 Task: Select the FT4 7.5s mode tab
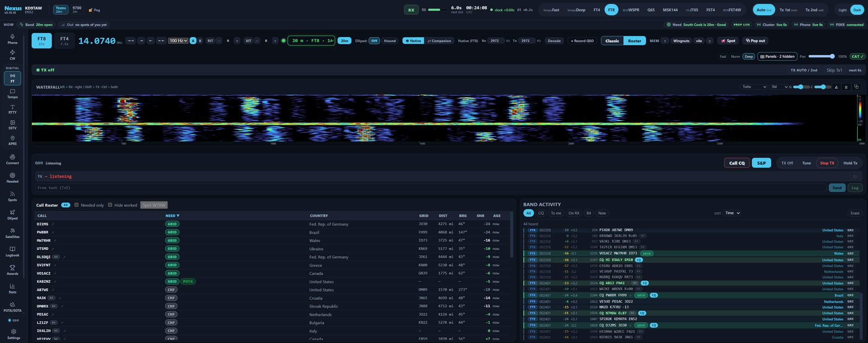(64, 41)
